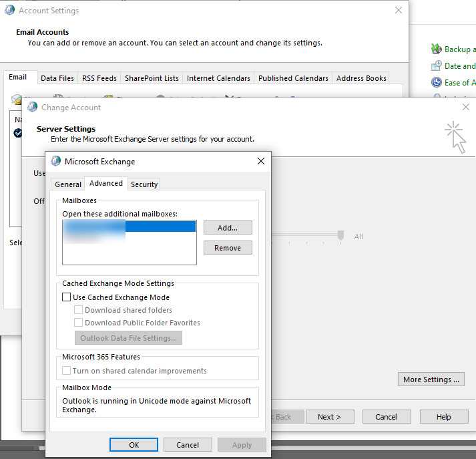476x459 pixels.
Task: Confirm with OK in Microsoft Exchange dialog
Action: (134, 445)
